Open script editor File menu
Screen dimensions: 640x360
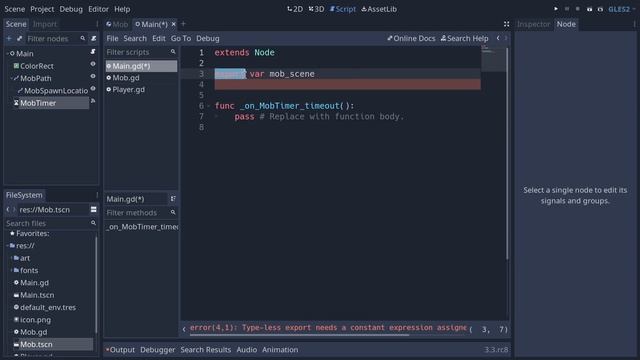112,38
